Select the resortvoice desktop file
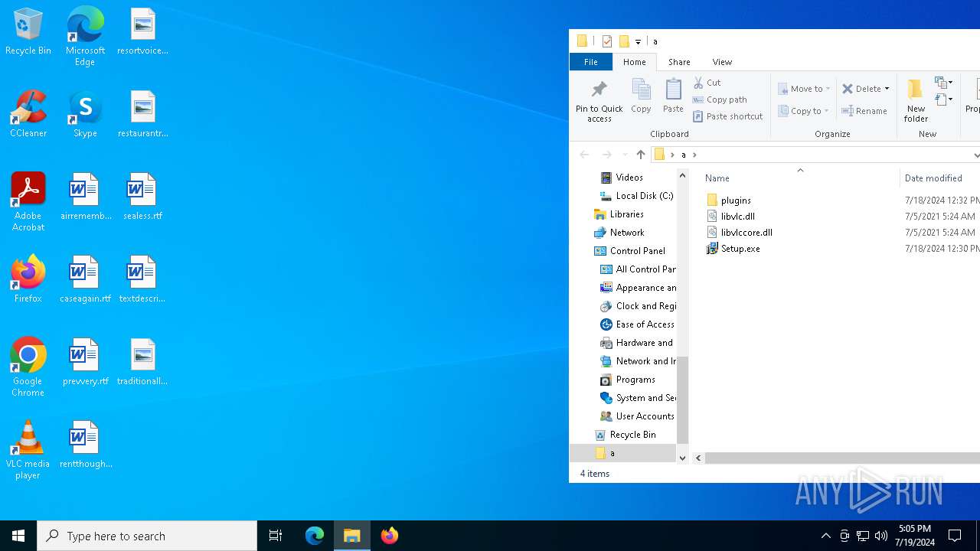The image size is (980, 551). point(142,32)
